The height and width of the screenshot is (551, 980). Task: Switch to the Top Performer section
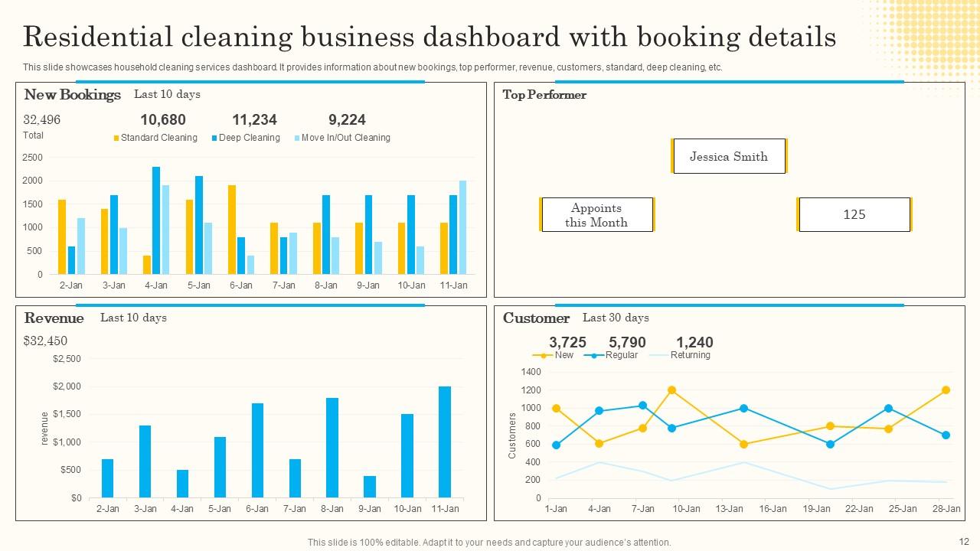(544, 95)
